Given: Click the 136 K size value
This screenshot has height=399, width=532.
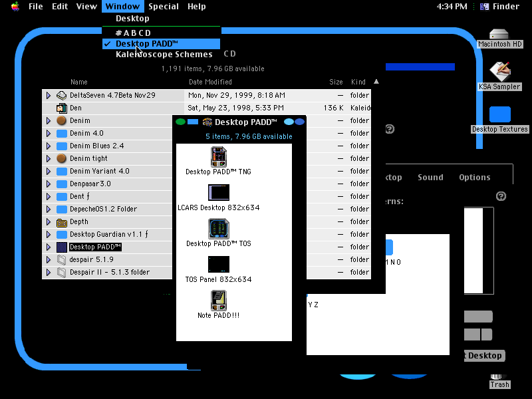Looking at the screenshot, I should coord(334,108).
